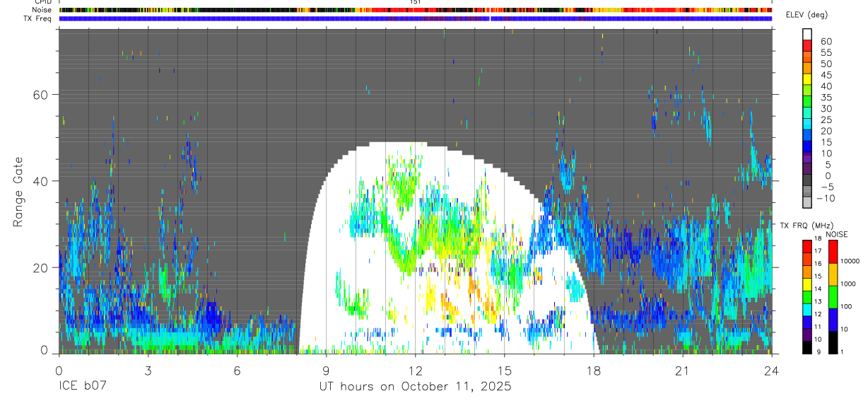Click the 40 tick label on Range Gate axis
Viewport: 868px width, 401px height.
[41, 181]
